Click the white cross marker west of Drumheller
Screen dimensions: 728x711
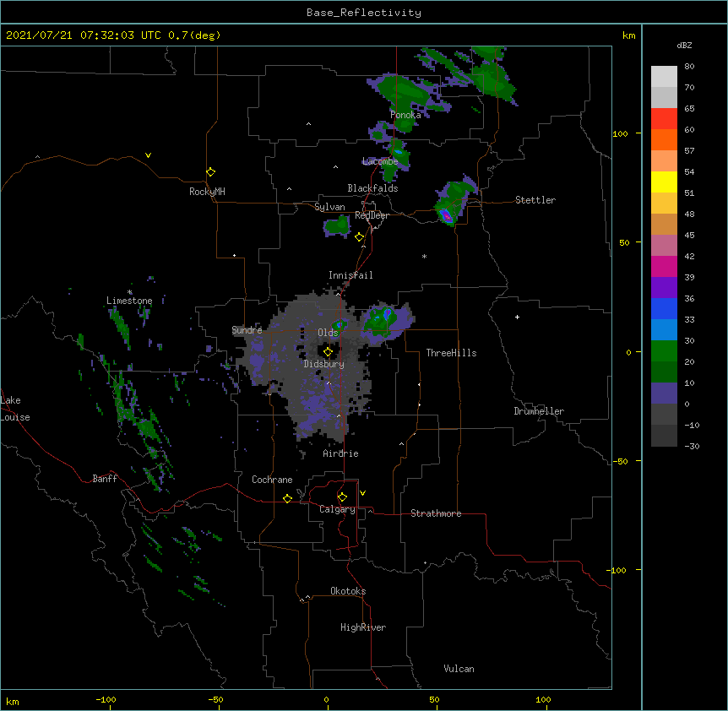coord(517,317)
